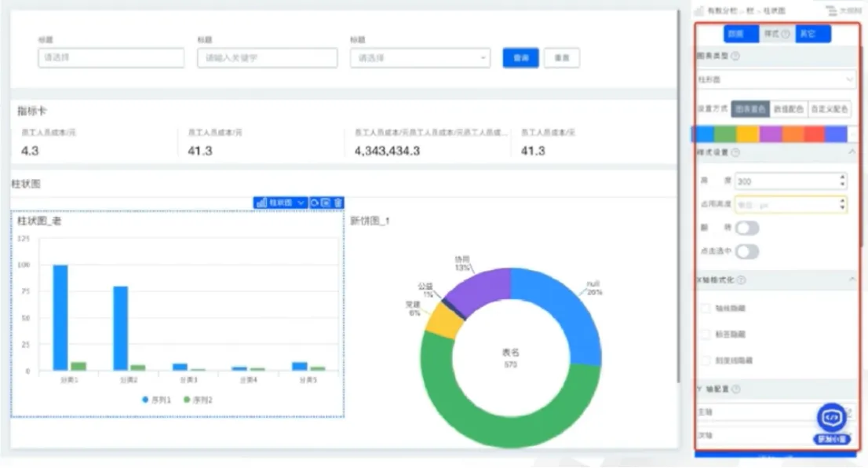The width and height of the screenshot is (868, 468).
Task: Select the 图表配色 mode
Action: coord(750,109)
